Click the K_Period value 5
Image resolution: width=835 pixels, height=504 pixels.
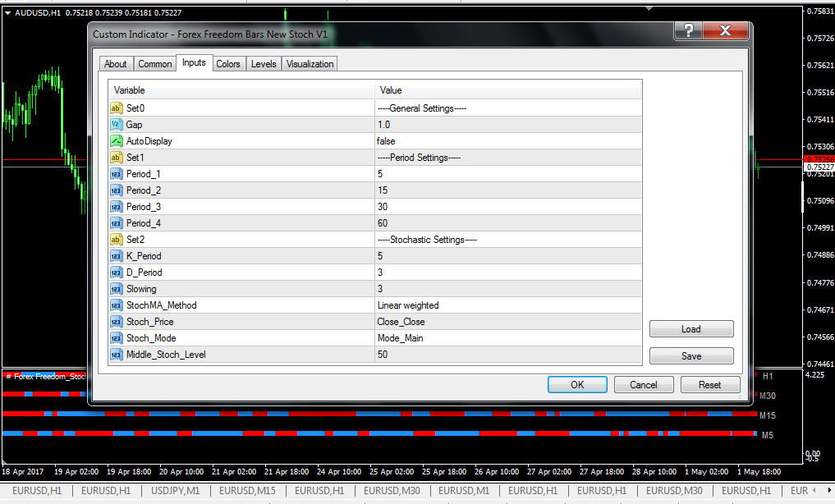380,256
